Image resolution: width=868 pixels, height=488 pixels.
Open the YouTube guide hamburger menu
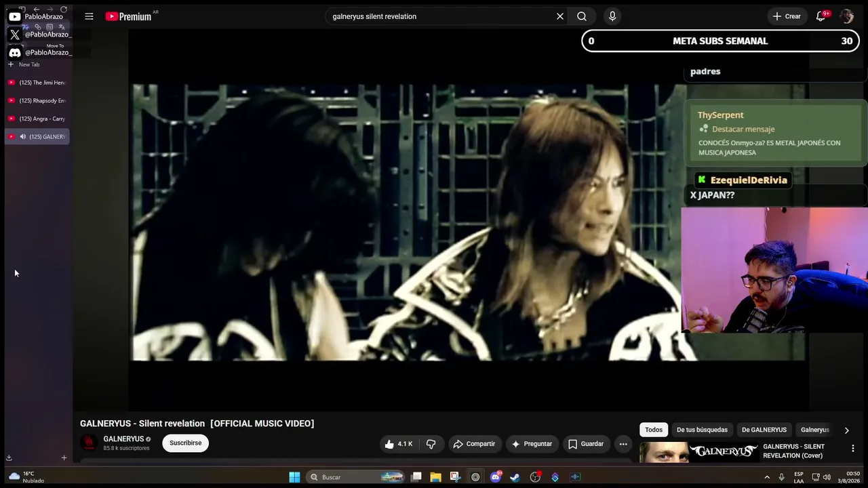click(89, 16)
